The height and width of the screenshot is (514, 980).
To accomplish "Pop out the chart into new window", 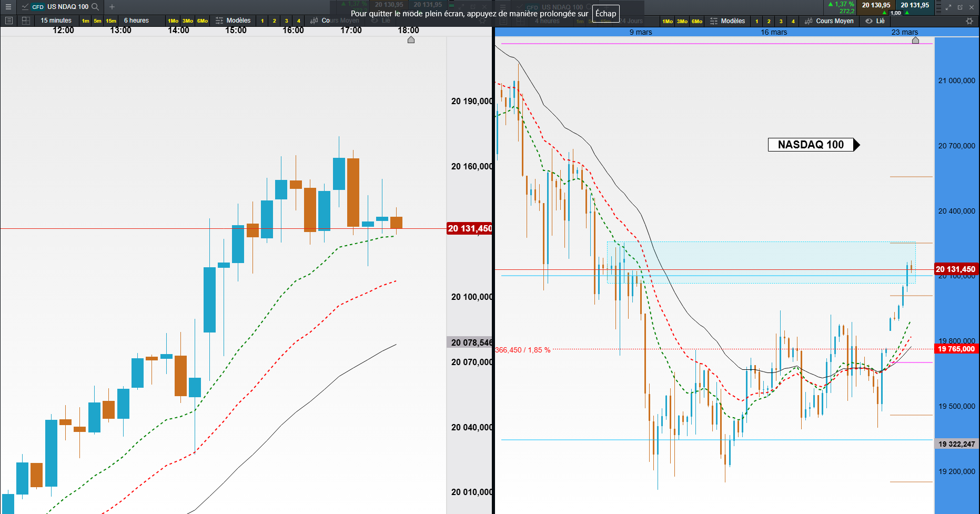I will (960, 7).
